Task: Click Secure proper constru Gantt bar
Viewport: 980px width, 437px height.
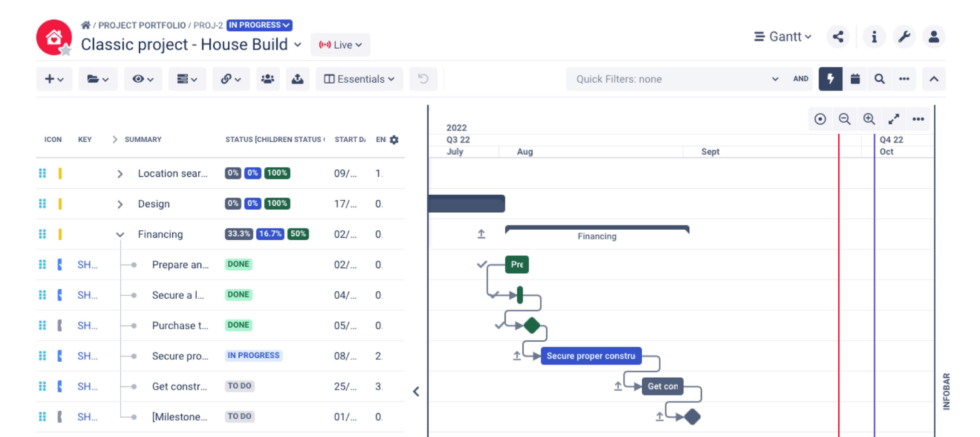Action: tap(591, 356)
